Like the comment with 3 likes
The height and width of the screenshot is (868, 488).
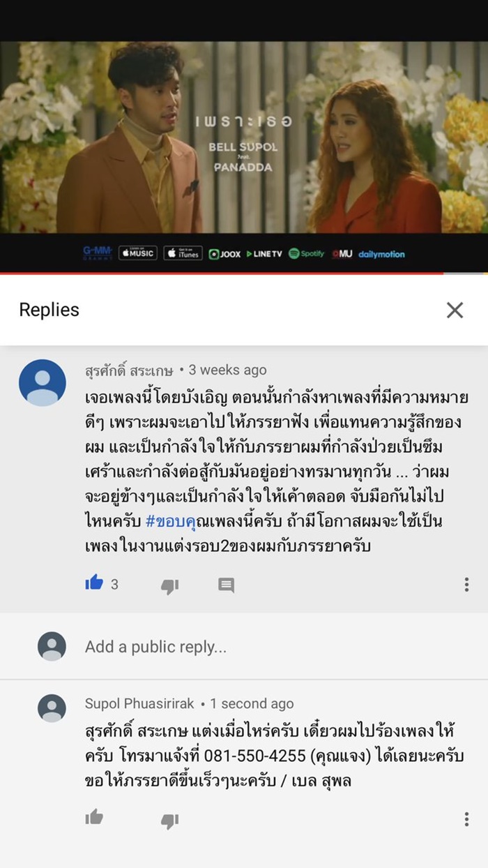(x=94, y=583)
